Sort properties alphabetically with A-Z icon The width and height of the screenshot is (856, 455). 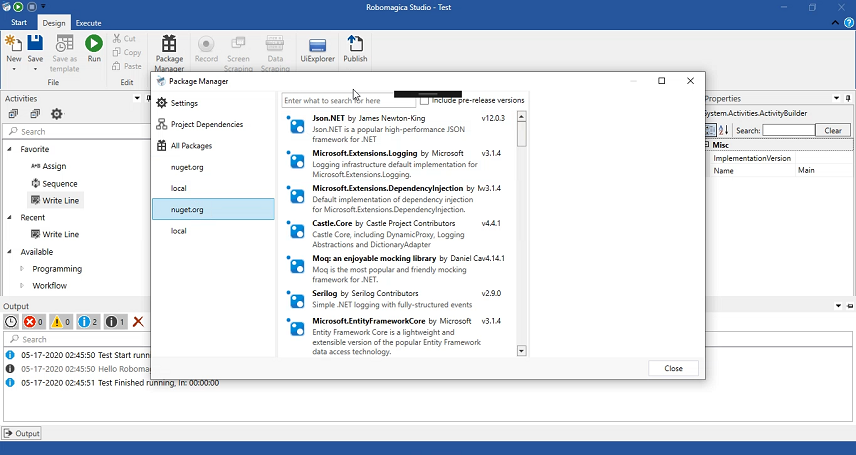coord(723,130)
